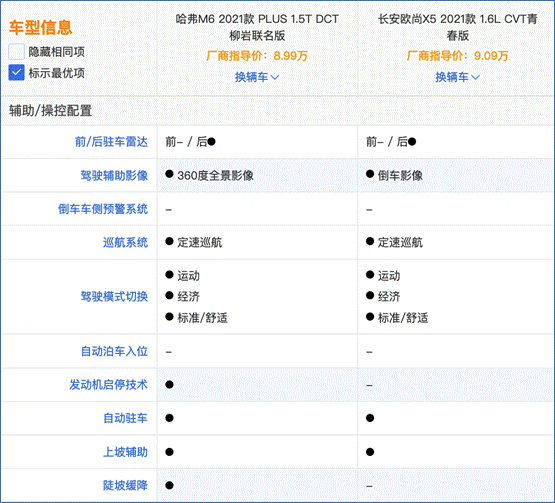Open 换辆车 dropdown under 哈弗M6
This screenshot has width=555, height=503.
click(257, 77)
